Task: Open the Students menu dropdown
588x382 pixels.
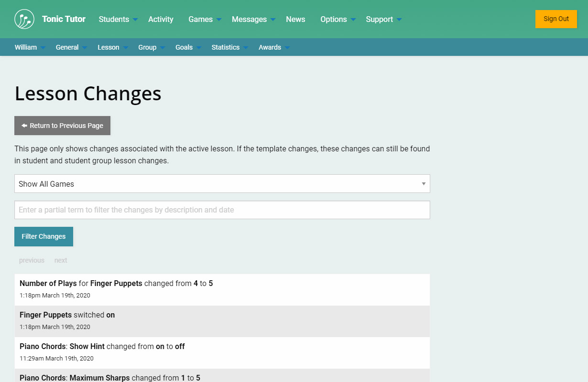Action: click(118, 19)
